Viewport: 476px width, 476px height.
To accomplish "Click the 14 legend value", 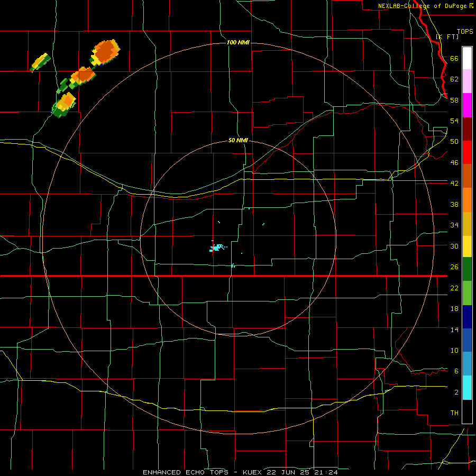I will pyautogui.click(x=454, y=329).
